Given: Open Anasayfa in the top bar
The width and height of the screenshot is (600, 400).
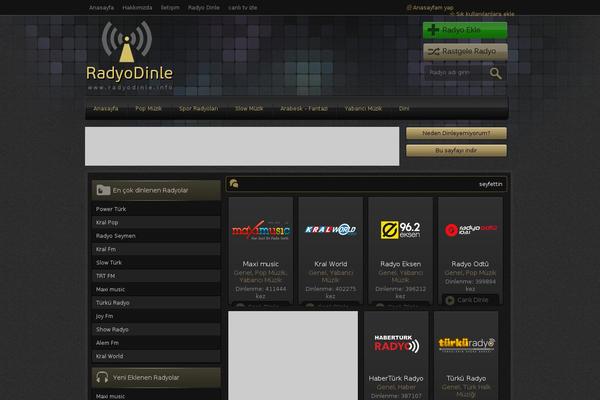Looking at the screenshot, I should [101, 8].
